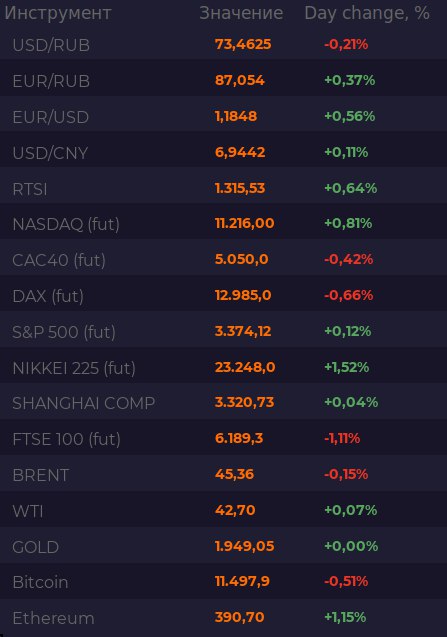Click the EUR/USD pair label
447x637 pixels.
click(51, 117)
